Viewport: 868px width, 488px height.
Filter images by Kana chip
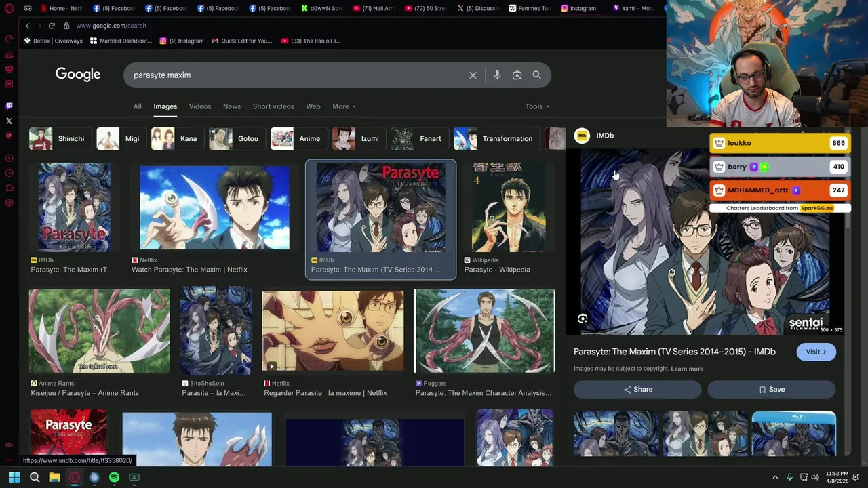[177, 138]
